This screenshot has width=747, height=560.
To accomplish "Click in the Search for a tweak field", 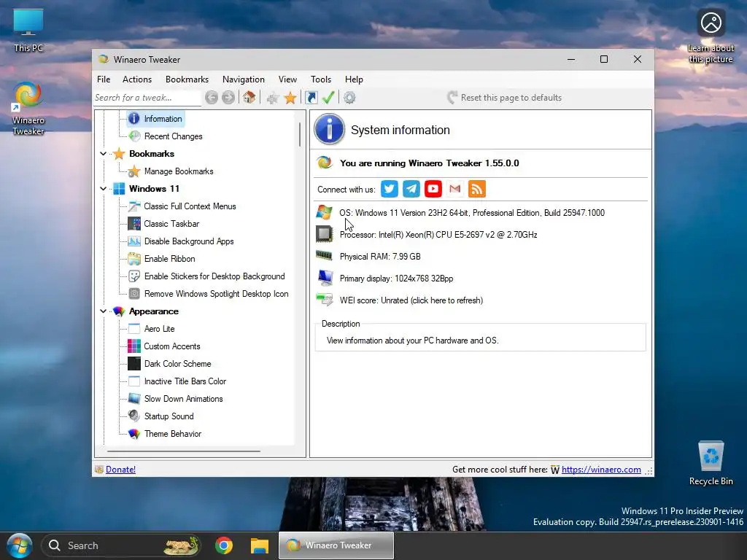I will tap(147, 98).
